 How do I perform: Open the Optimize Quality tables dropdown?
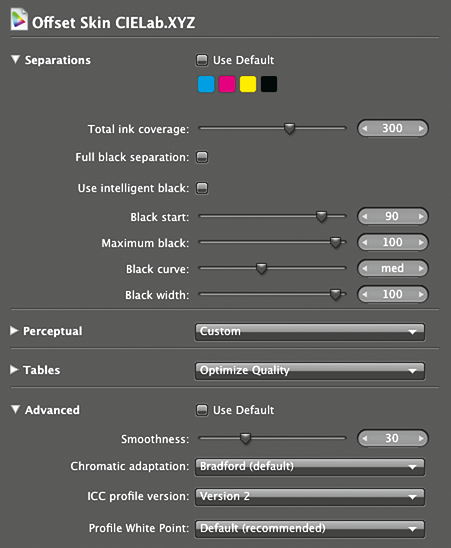310,370
